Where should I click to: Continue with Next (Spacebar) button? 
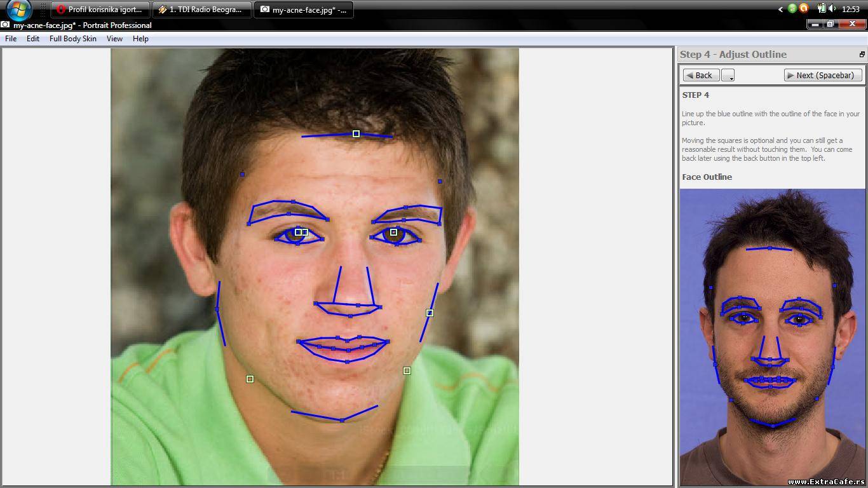tap(823, 75)
